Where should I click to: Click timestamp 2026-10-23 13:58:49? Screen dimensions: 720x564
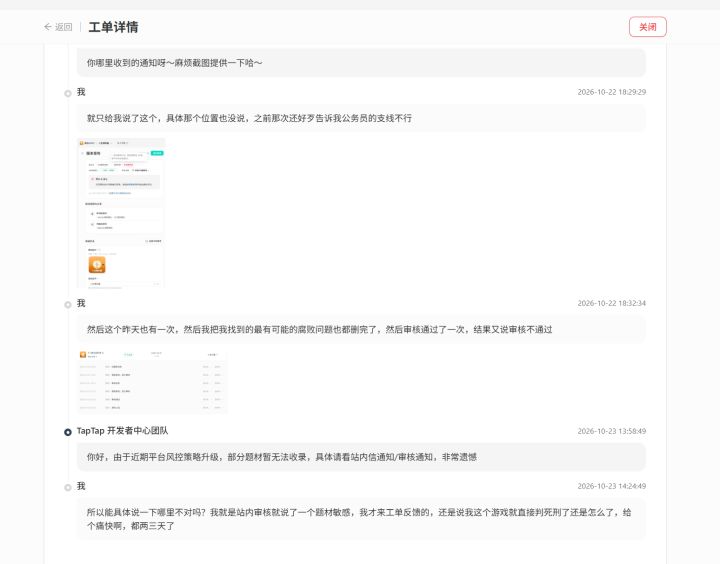(612, 431)
